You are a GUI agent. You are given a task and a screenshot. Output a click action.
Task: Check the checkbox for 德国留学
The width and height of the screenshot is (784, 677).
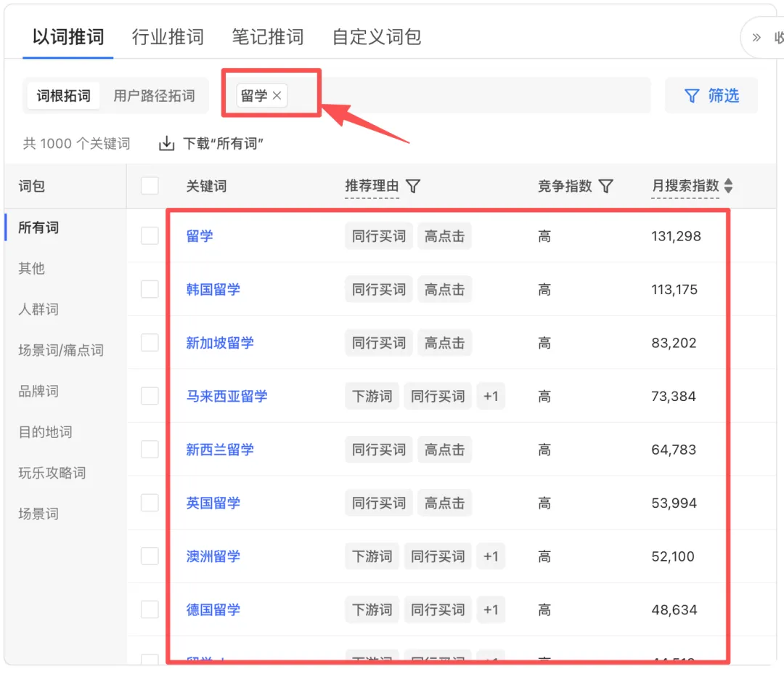coord(150,609)
